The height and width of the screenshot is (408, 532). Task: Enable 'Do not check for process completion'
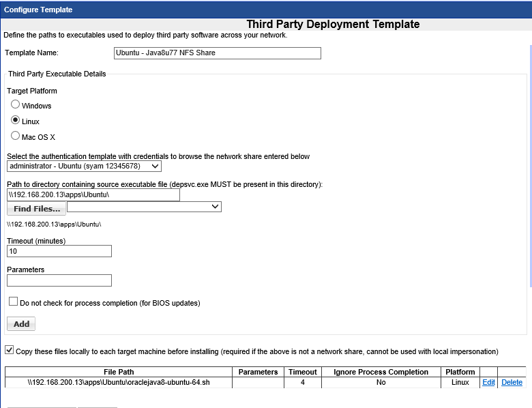click(x=14, y=302)
